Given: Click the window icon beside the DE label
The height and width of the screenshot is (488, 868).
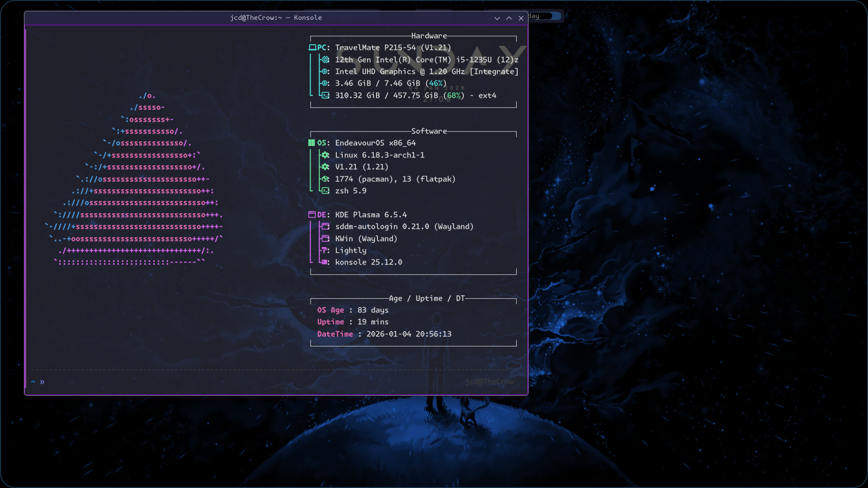Looking at the screenshot, I should pyautogui.click(x=312, y=215).
